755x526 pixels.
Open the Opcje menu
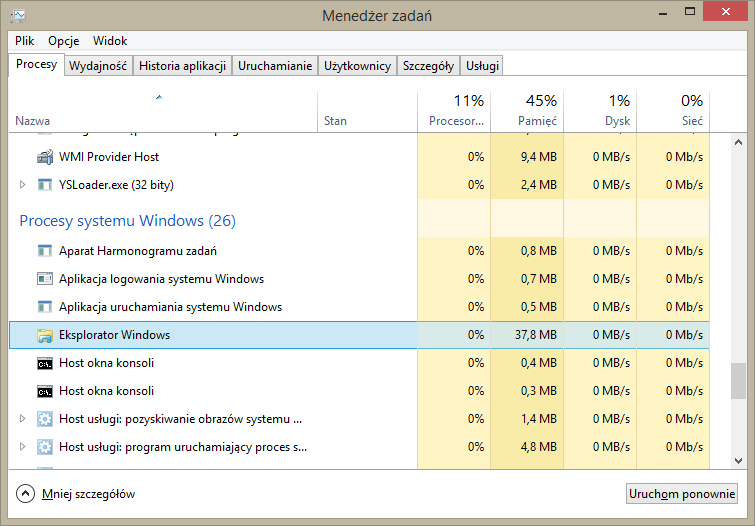[64, 41]
